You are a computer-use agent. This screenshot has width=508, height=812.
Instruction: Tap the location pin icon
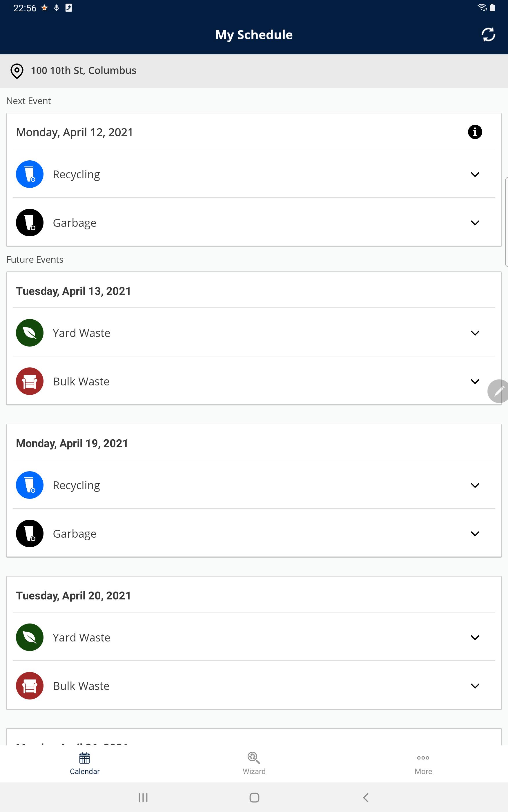coord(17,71)
